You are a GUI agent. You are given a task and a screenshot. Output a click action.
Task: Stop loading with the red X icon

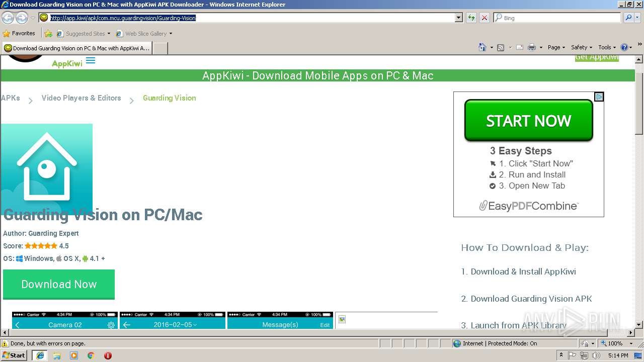pos(484,18)
